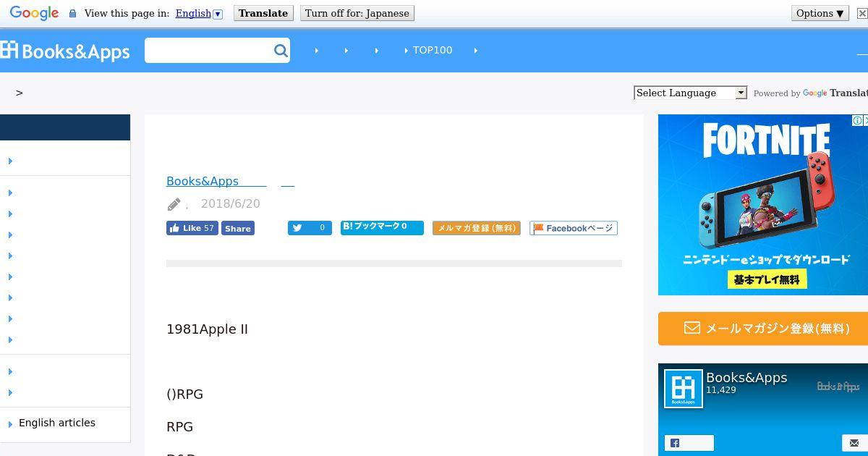Click the Google logo in translate bar
The image size is (868, 456).
tap(34, 13)
